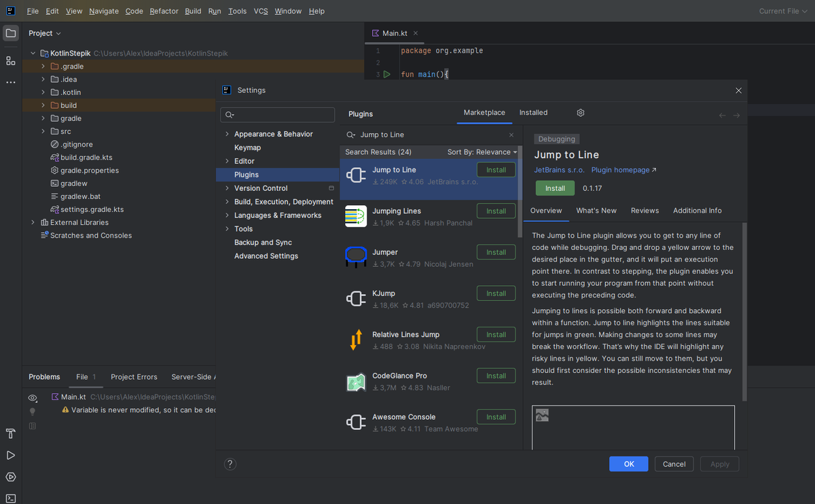This screenshot has height=504, width=815.
Task: Open the Sort By: Relevance dropdown
Action: click(x=483, y=152)
